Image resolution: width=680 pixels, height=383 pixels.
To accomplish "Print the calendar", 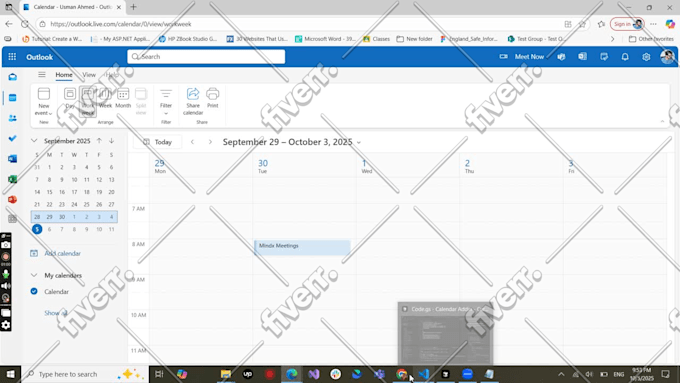I will click(x=212, y=98).
